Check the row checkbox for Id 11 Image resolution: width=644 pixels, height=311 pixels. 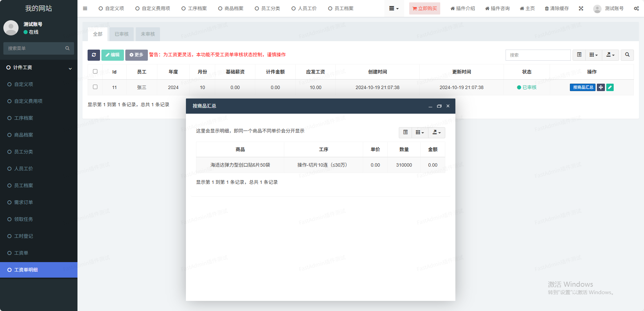point(95,87)
